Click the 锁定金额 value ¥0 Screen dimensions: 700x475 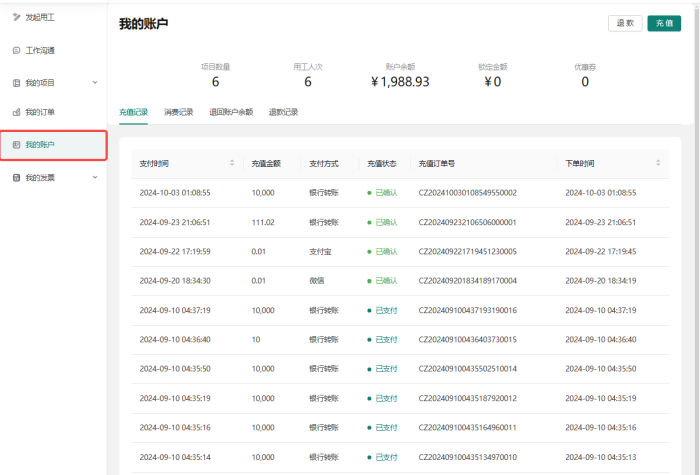coord(493,82)
